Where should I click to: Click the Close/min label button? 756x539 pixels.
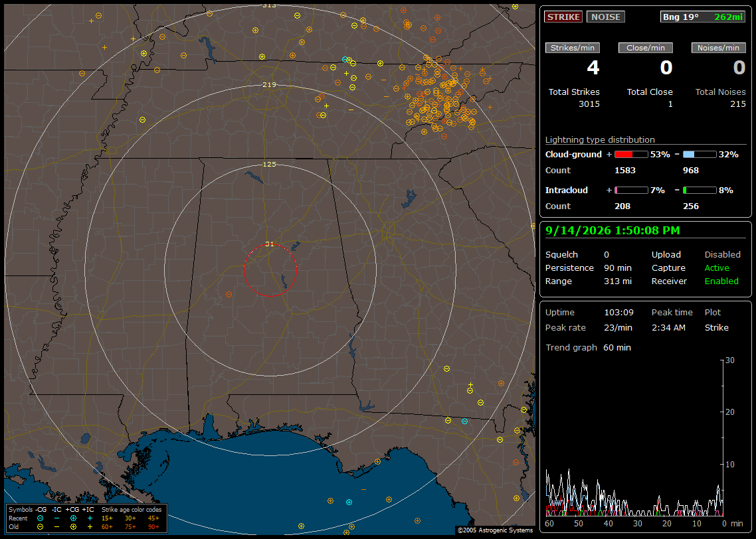646,48
